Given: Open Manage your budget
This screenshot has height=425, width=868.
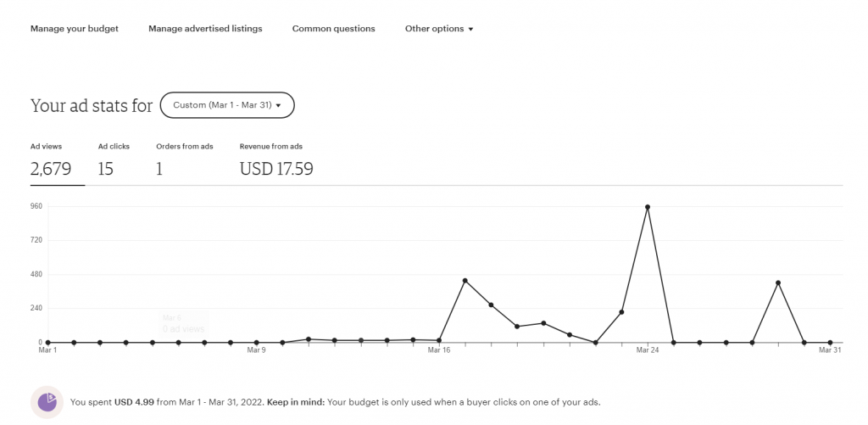Looking at the screenshot, I should (x=75, y=29).
